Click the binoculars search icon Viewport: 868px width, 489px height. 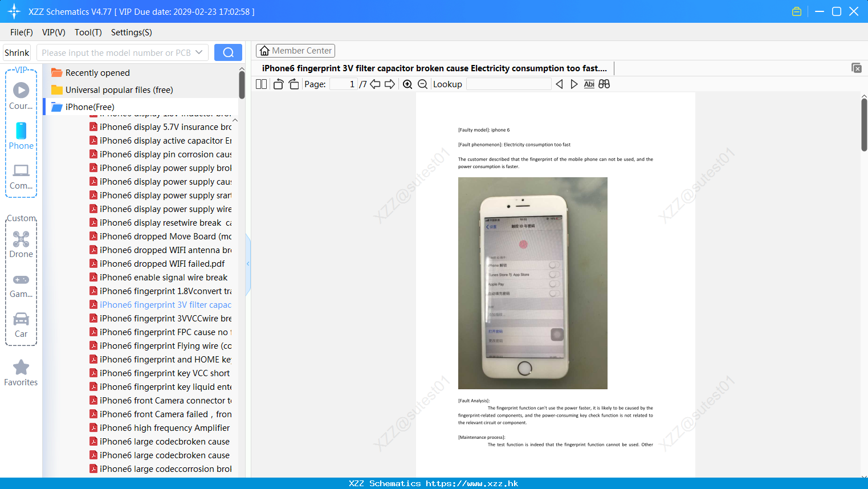(x=604, y=84)
